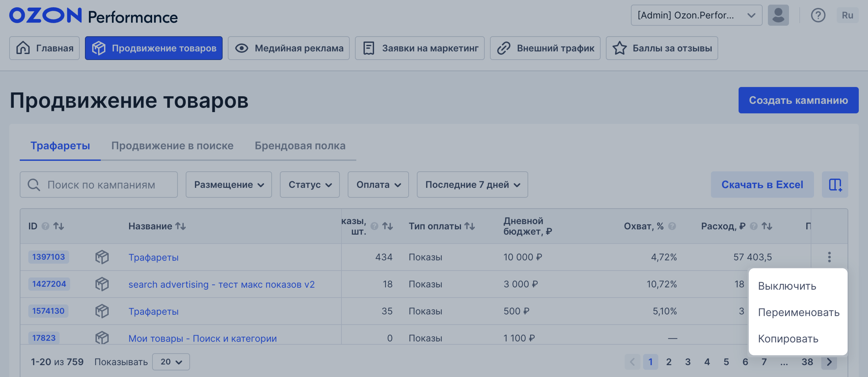Show the ID column help tooltip
This screenshot has width=868, height=377.
point(45,226)
